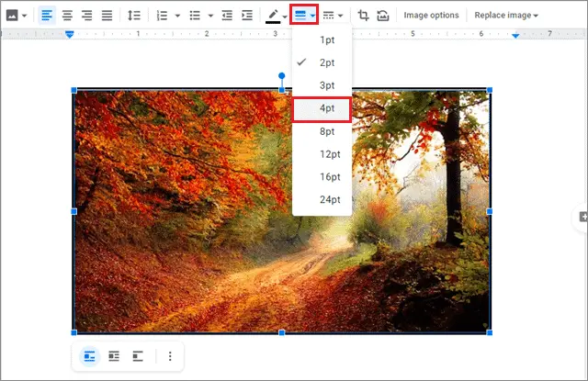Expand border weight dropdown arrow
This screenshot has height=381, width=588.
(x=312, y=16)
